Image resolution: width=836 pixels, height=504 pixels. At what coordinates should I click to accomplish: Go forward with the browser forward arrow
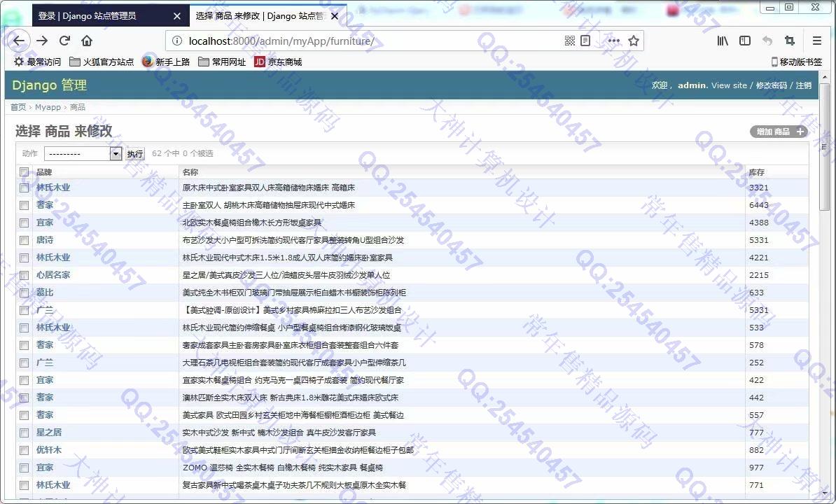click(42, 41)
